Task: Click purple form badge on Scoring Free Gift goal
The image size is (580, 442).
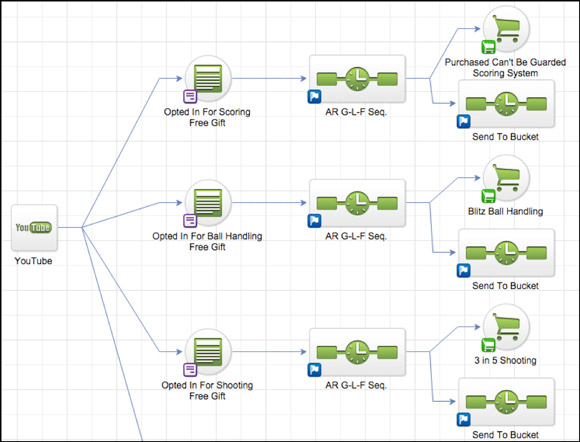Action: (190, 97)
